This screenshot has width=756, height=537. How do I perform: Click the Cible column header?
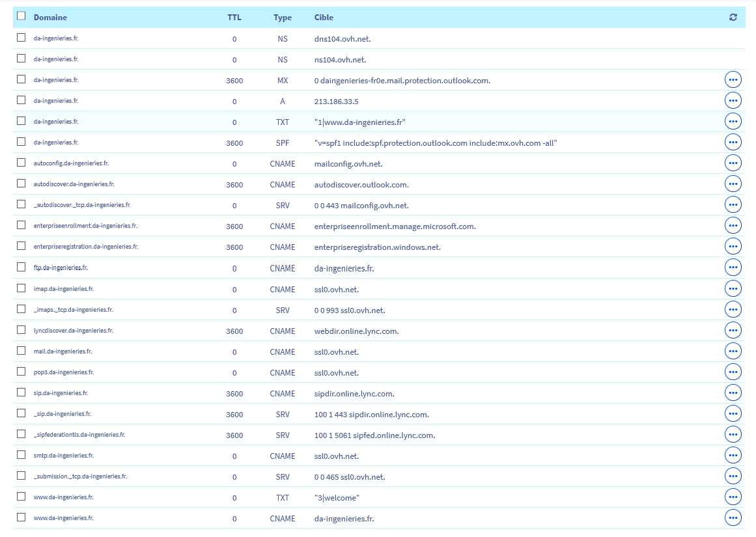324,18
